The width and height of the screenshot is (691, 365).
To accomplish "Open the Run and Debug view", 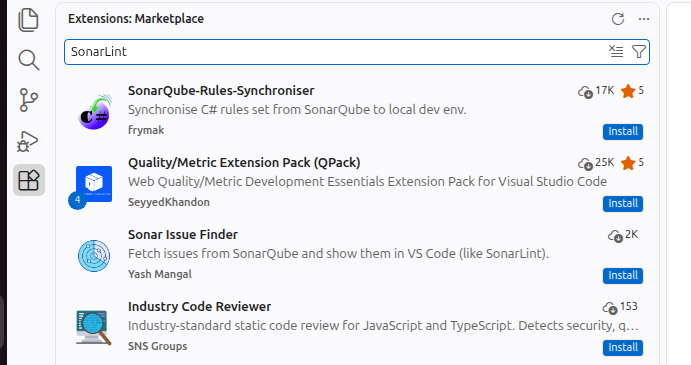I will 28,141.
